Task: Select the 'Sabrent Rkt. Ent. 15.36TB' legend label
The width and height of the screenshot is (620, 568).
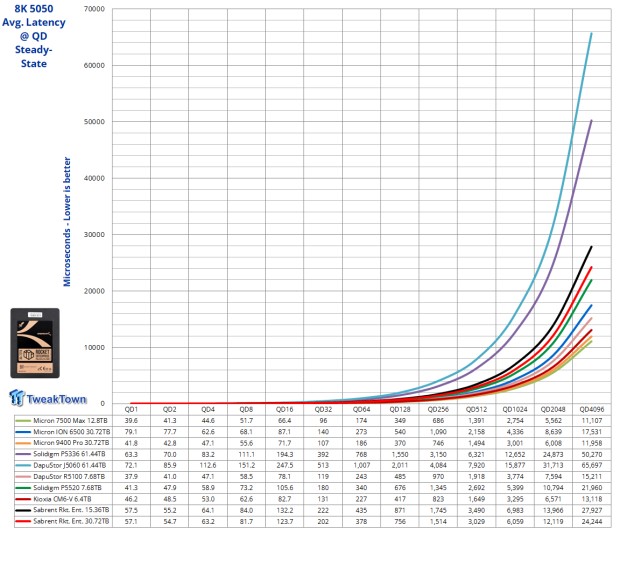Action: click(71, 510)
